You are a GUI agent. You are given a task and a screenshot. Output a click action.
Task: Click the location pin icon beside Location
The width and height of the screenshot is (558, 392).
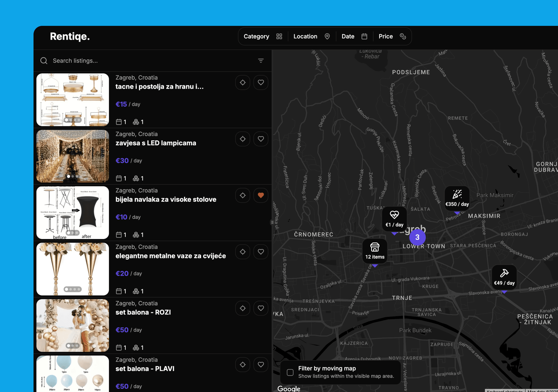point(327,36)
